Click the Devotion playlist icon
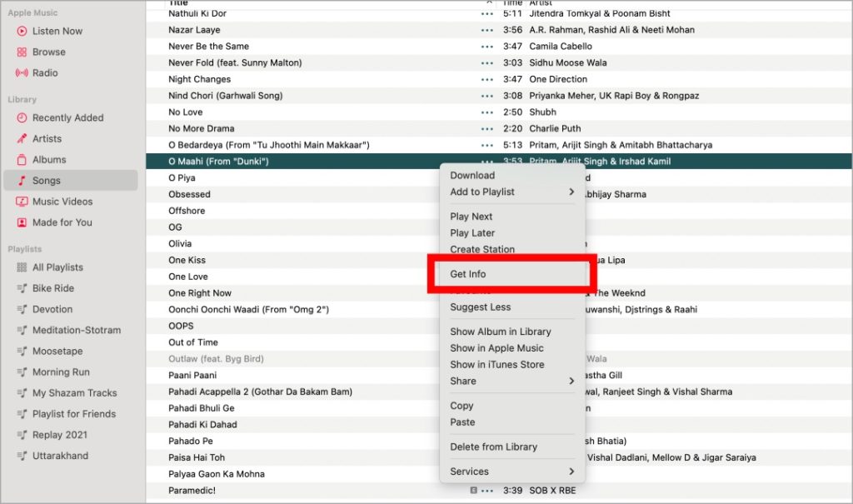853x504 pixels. [x=22, y=309]
